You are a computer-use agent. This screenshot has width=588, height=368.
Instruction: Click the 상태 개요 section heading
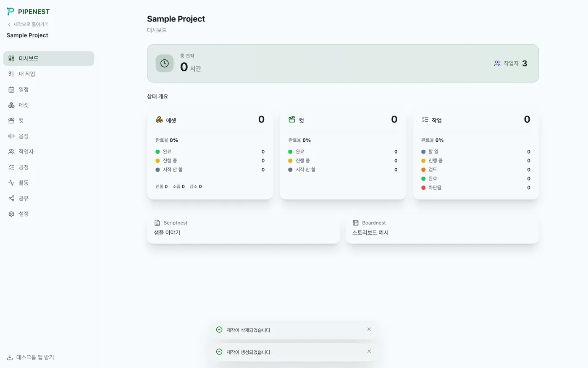click(x=157, y=96)
